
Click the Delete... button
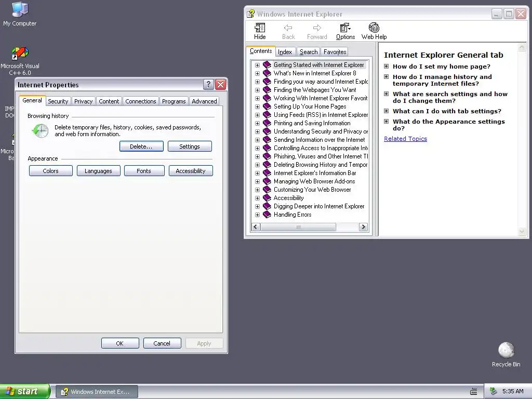[x=141, y=146]
